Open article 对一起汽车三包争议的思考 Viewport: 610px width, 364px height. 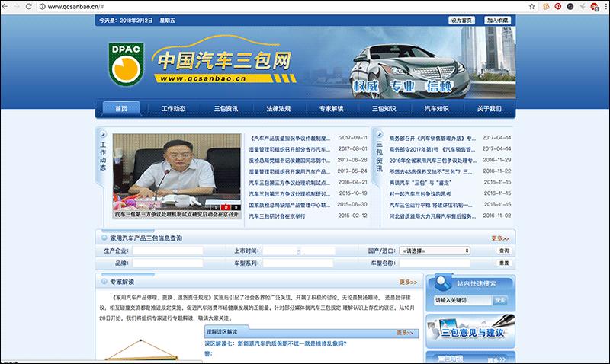coord(420,193)
